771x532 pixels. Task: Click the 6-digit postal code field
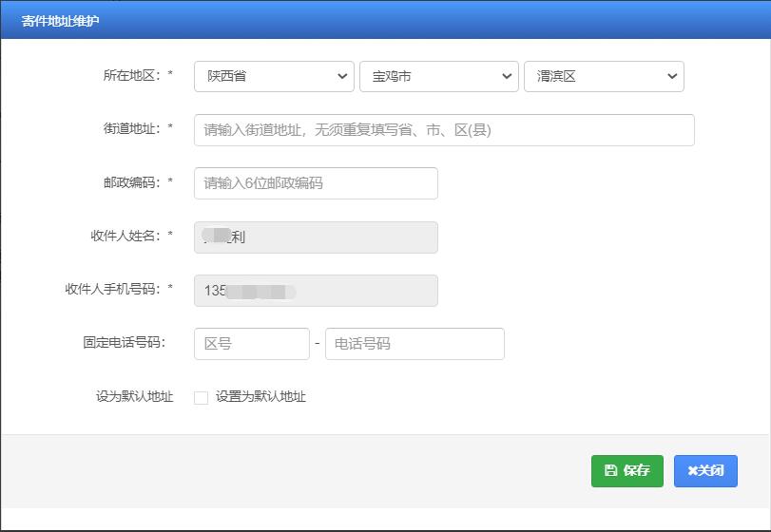click(316, 183)
